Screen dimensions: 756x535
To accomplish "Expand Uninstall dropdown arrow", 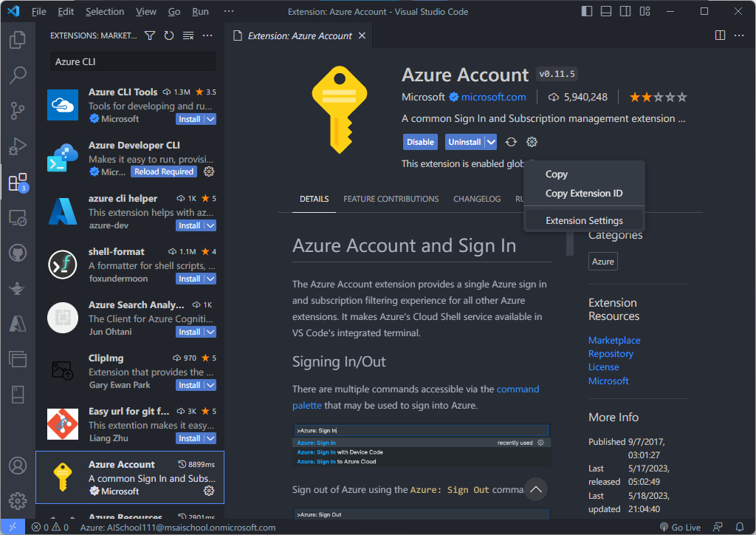I will (x=491, y=142).
